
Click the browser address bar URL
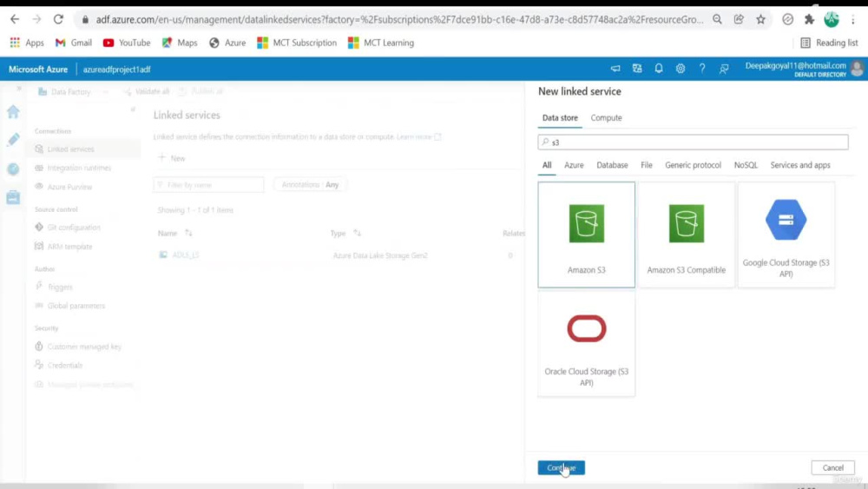(399, 19)
